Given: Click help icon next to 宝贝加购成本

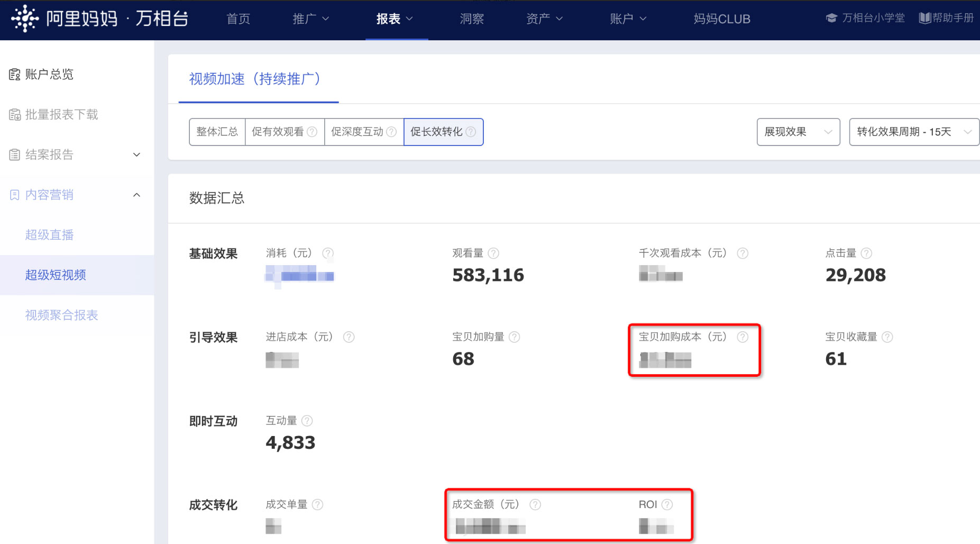Looking at the screenshot, I should click(743, 337).
